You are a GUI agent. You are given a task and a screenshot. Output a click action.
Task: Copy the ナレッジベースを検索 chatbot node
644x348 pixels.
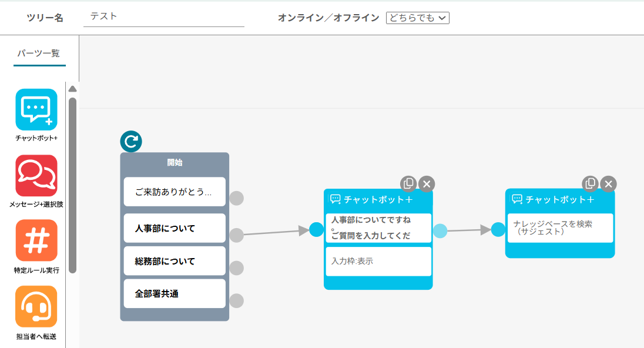(x=590, y=183)
